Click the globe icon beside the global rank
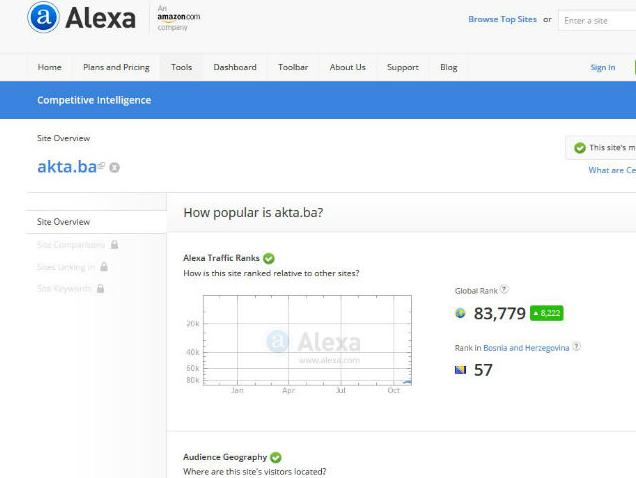Image resolution: width=636 pixels, height=478 pixels. click(460, 313)
